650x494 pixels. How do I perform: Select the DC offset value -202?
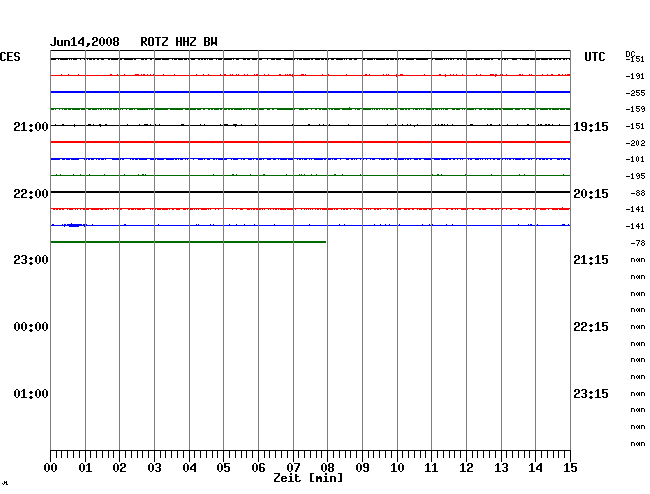tap(635, 143)
